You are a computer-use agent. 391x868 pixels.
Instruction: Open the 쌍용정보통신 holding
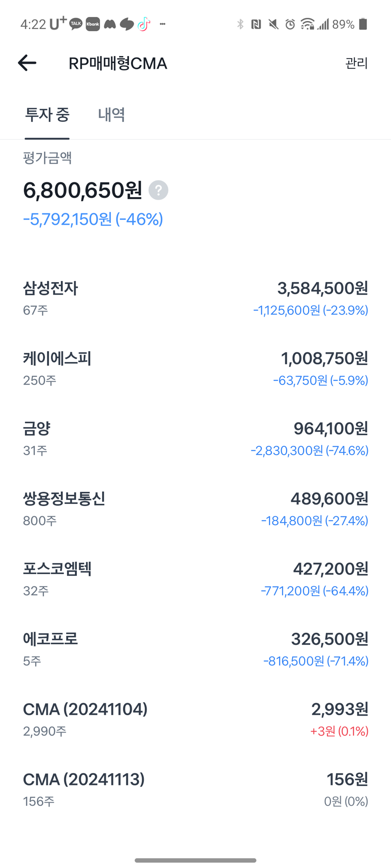195,509
